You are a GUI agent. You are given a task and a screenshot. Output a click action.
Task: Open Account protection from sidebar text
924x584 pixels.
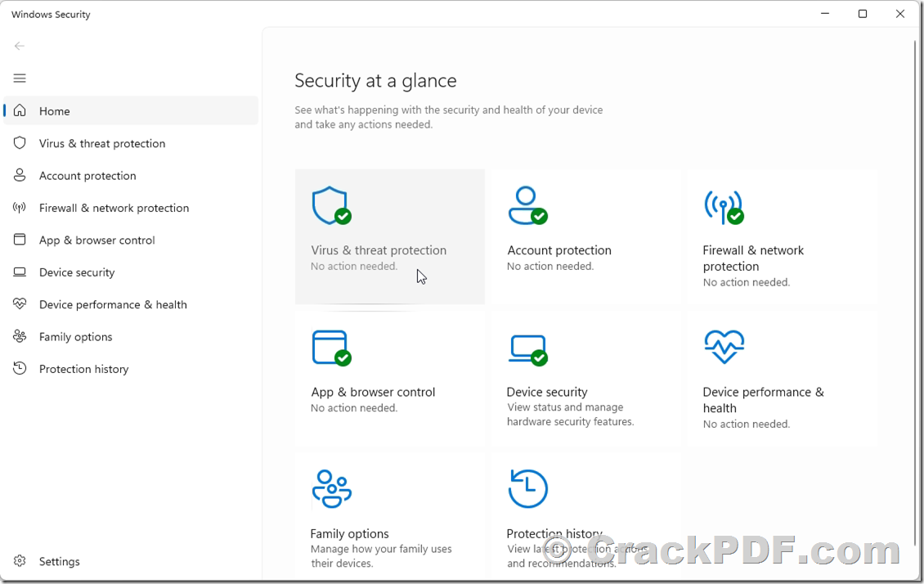coord(87,176)
